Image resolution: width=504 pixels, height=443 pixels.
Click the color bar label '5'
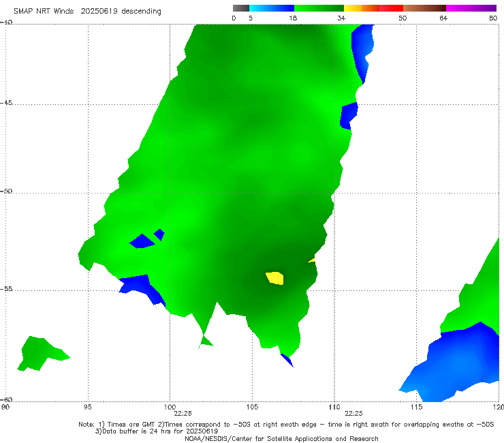tap(251, 18)
